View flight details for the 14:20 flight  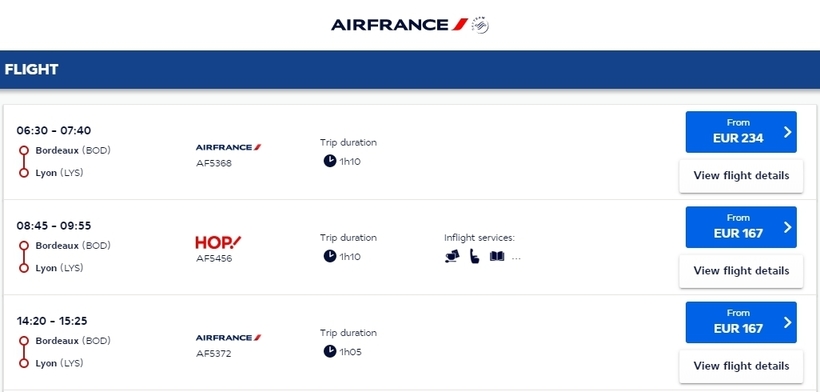[741, 366]
